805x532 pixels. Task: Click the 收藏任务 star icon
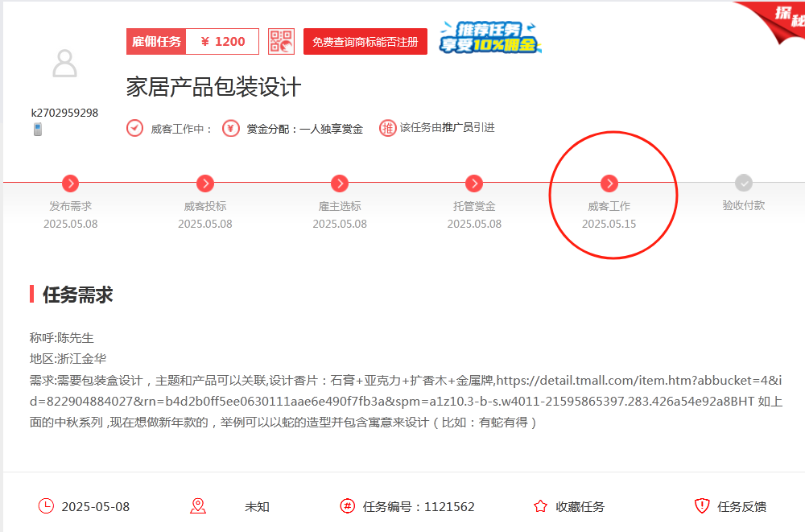[540, 506]
